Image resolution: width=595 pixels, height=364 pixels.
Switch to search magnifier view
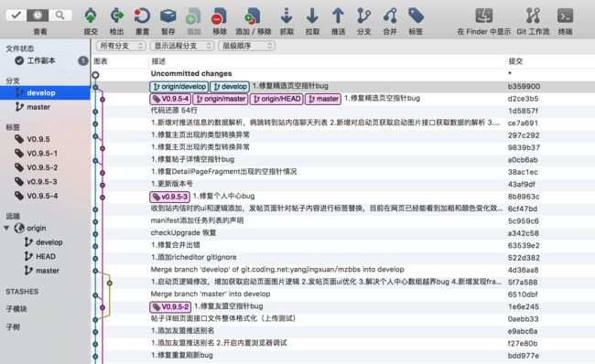59,16
